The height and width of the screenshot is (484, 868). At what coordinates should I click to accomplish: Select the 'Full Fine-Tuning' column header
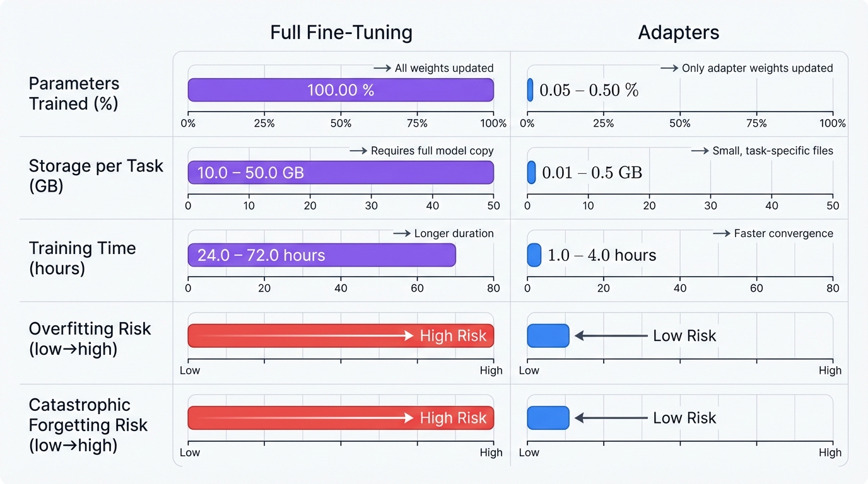341,32
